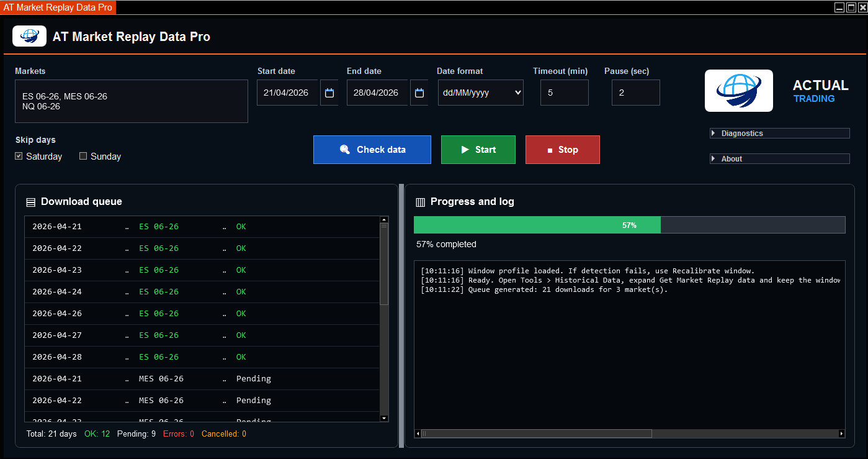Click the 'Window profile loaded' log line
868x459 pixels.
(x=588, y=271)
